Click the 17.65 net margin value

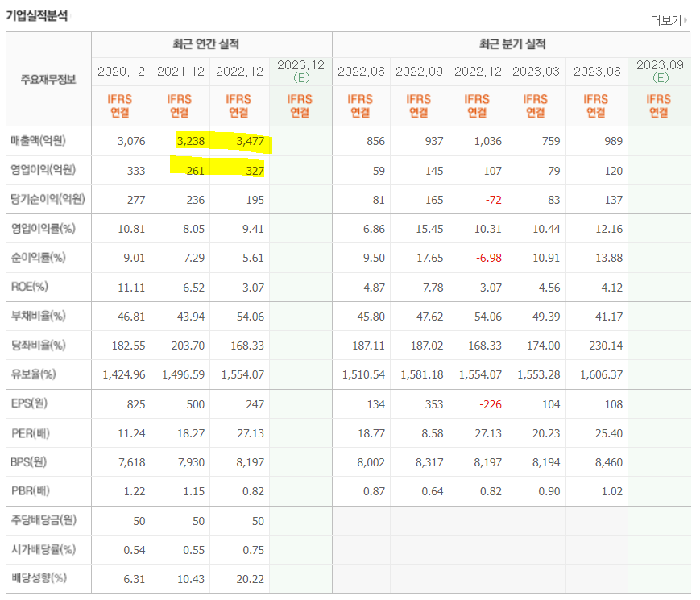tap(429, 258)
